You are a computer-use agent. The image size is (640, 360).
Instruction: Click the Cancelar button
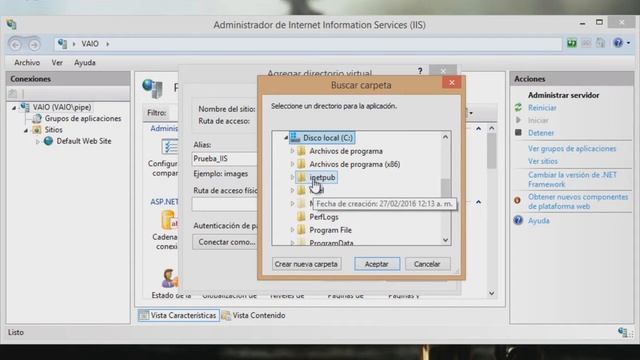[x=427, y=264]
